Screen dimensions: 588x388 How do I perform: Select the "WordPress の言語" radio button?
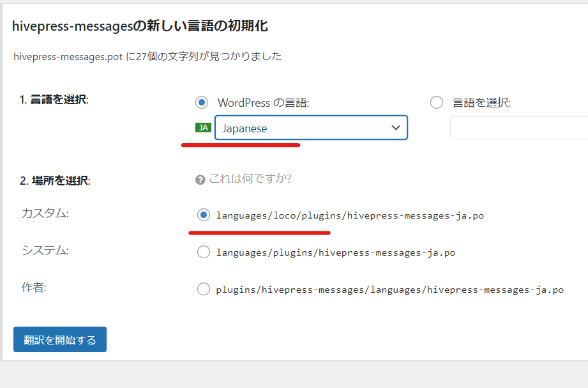[x=202, y=102]
